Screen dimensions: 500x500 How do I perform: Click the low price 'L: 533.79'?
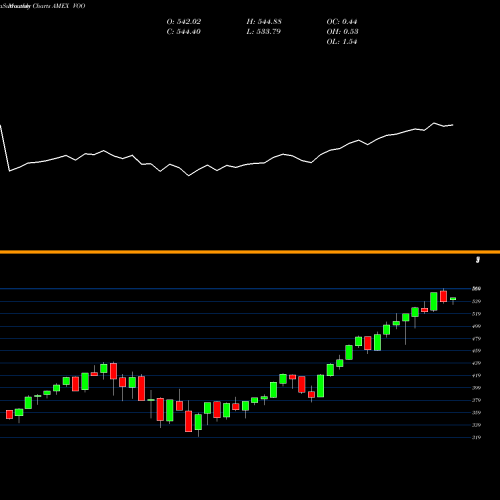click(x=264, y=32)
